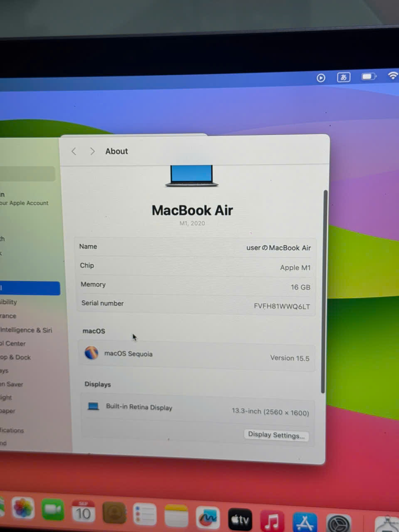Click the 'Apple M1' chip value
The height and width of the screenshot is (532, 399).
pyautogui.click(x=295, y=268)
